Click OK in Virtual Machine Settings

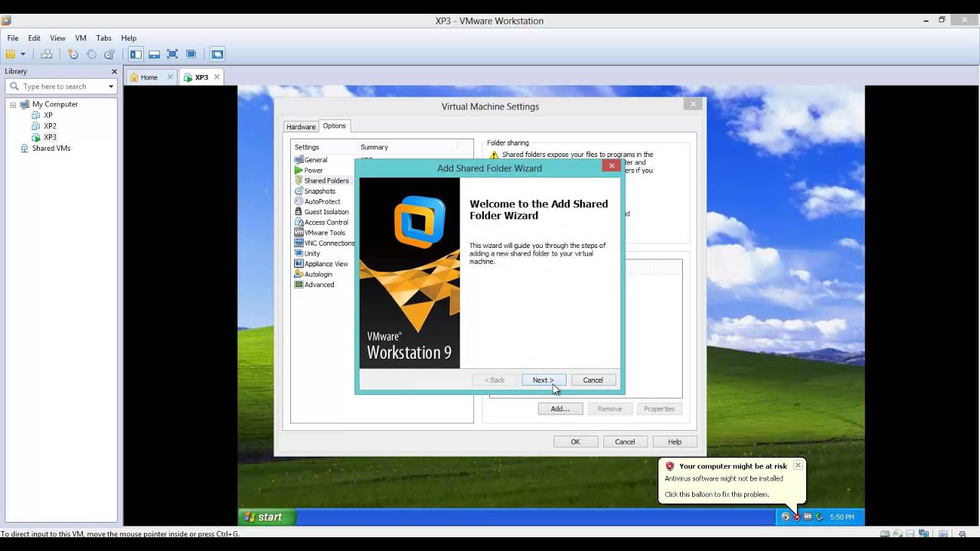[575, 442]
